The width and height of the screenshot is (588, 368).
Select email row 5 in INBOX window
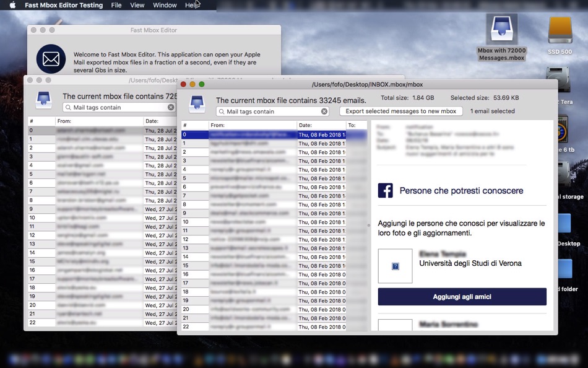[x=274, y=178]
